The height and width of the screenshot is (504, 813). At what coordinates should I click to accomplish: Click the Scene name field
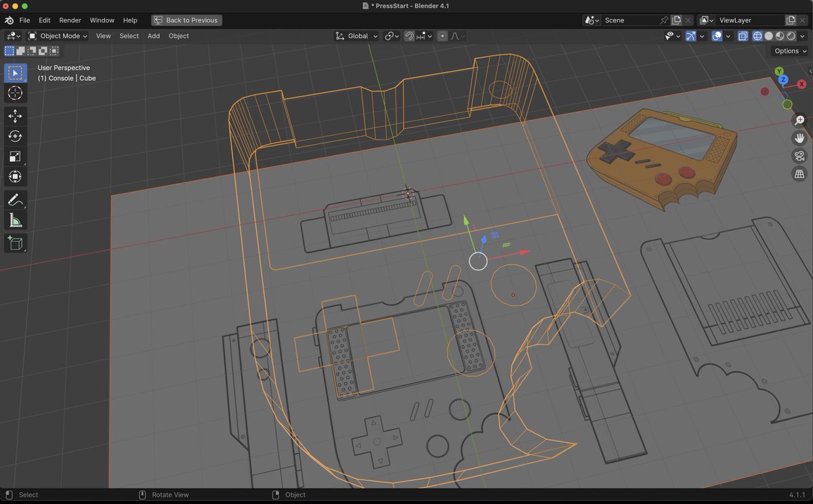[630, 20]
